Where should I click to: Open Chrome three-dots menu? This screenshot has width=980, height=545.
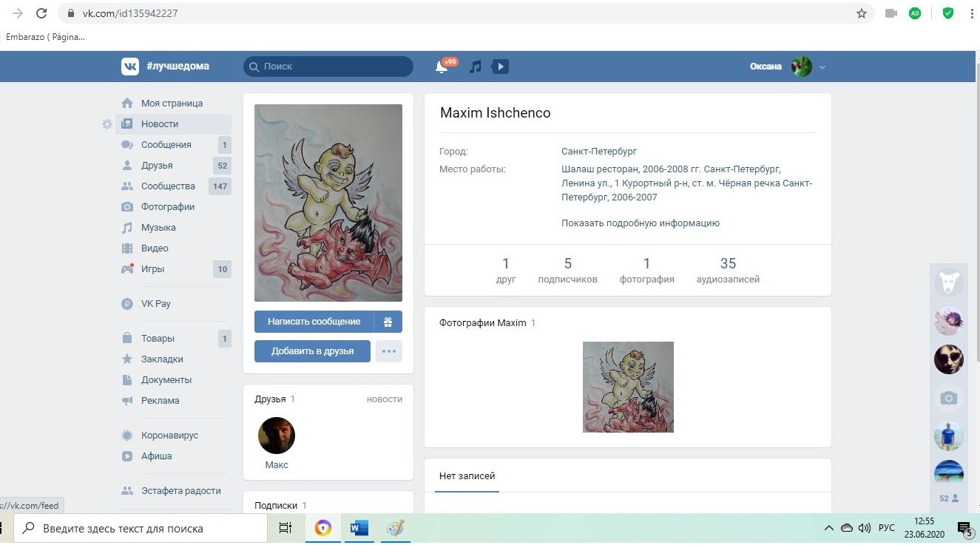pos(971,13)
